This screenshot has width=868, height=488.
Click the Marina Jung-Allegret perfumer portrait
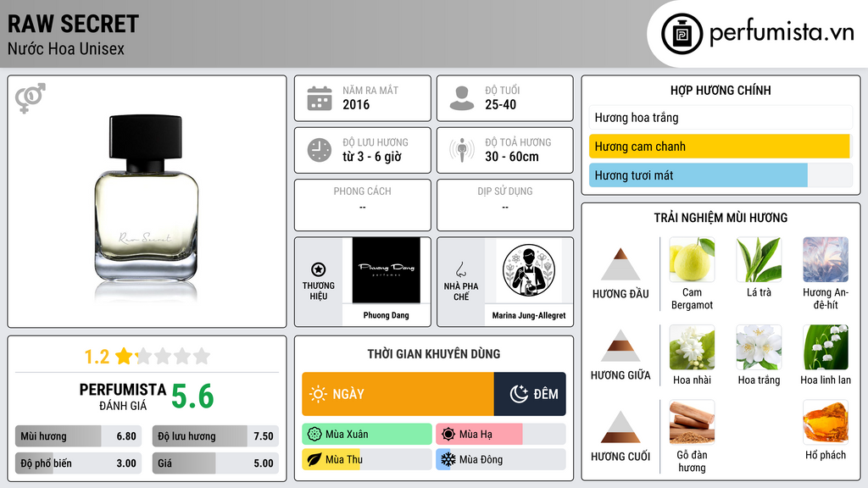[x=529, y=270]
